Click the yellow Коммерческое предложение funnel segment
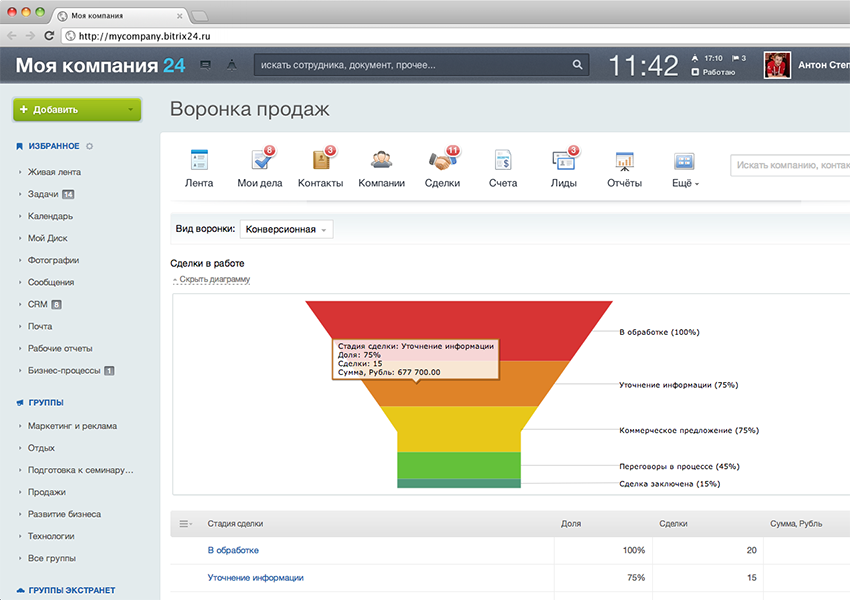Screen dimensions: 850x600 (459, 429)
